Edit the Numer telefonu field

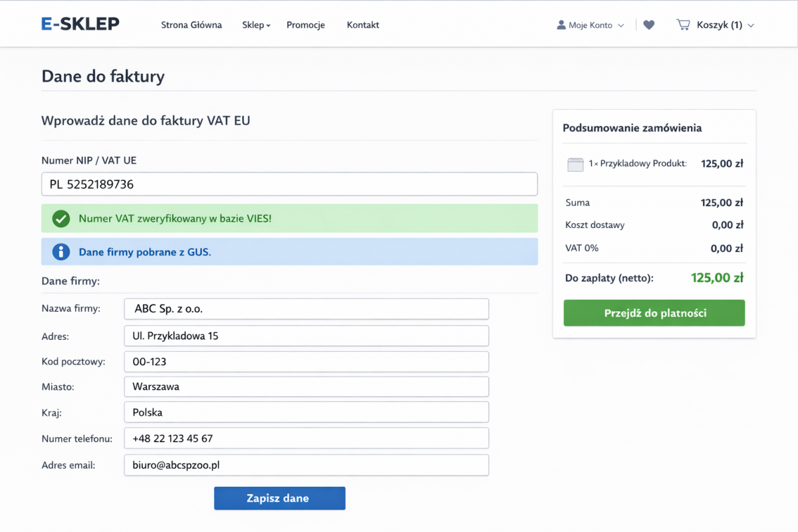[306, 438]
